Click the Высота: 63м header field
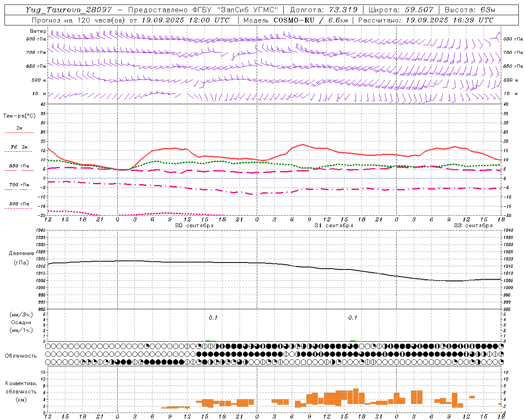Screen dimensions: 525x420 (470, 10)
